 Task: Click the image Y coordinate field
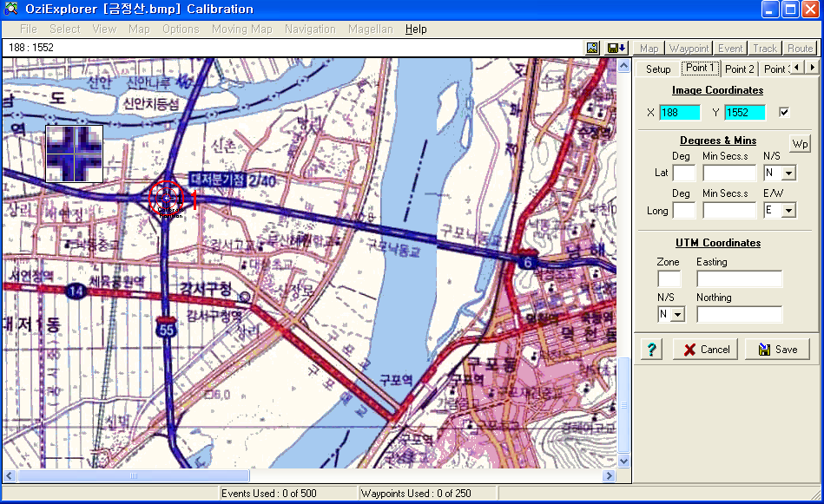[x=745, y=113]
